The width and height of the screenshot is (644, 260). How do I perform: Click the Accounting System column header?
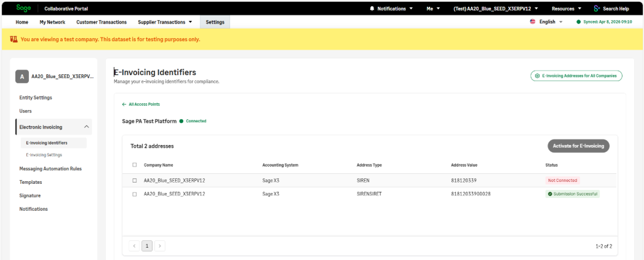280,165
